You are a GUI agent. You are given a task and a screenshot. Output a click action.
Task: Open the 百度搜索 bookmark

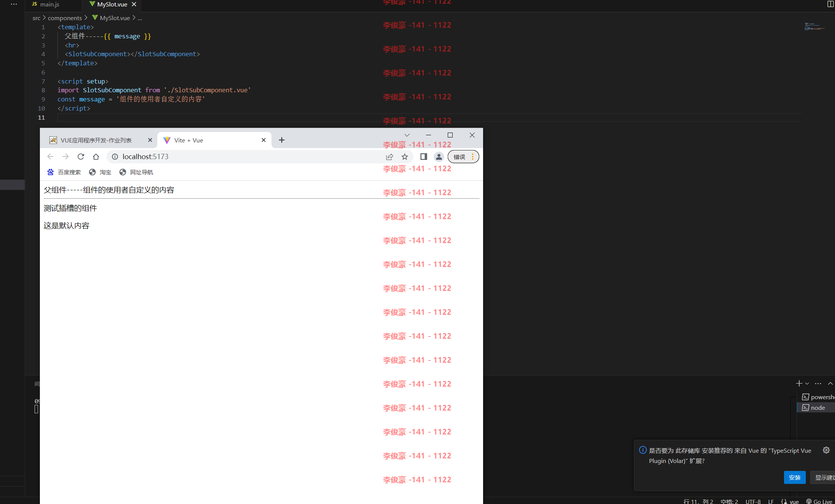64,172
